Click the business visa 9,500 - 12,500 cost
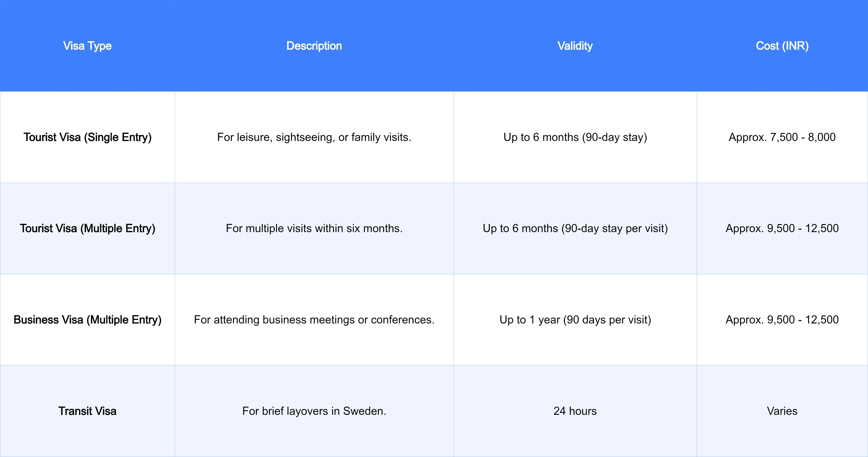868x457 pixels. [782, 320]
